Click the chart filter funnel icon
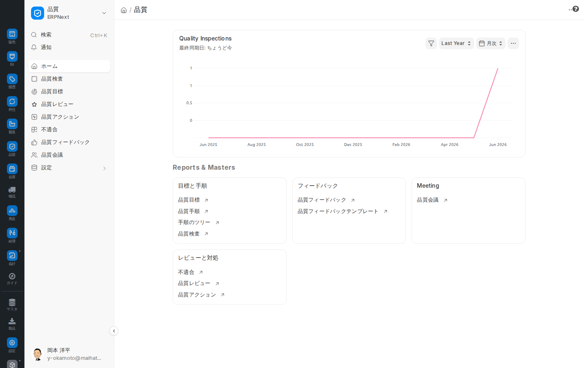588x368 pixels. (431, 43)
